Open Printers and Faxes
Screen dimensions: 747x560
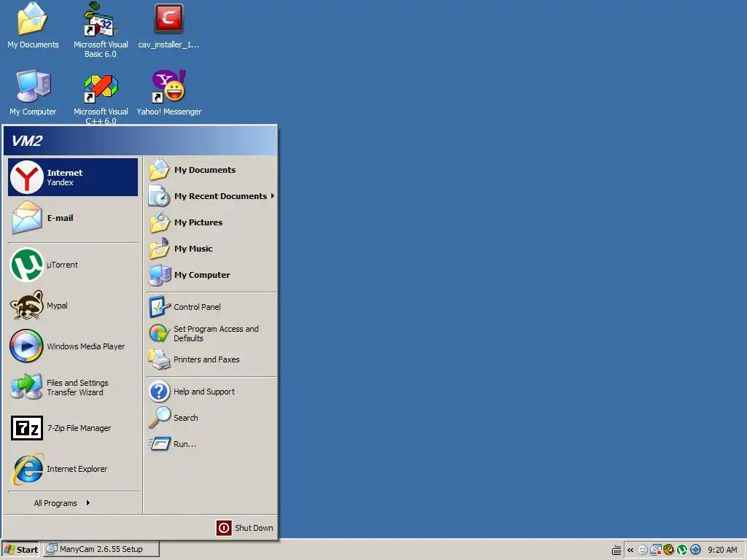(x=212, y=359)
